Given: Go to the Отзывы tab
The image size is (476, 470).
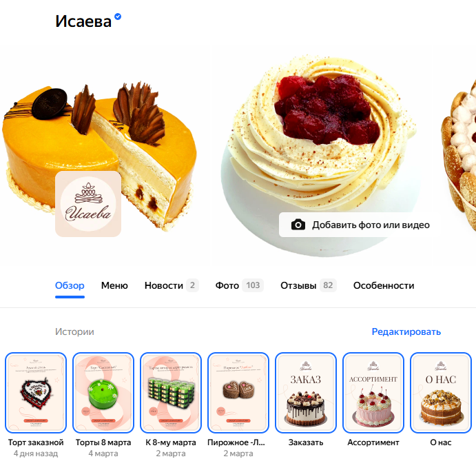Looking at the screenshot, I should click(x=309, y=285).
